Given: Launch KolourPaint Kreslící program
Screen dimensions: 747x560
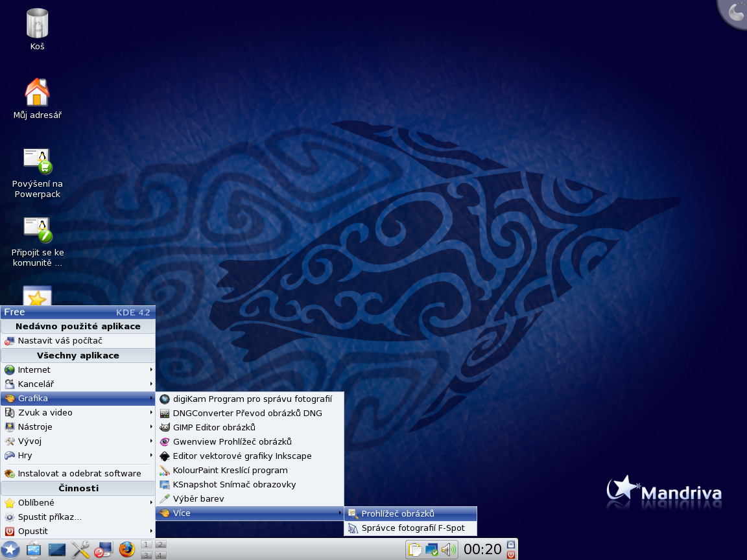Looking at the screenshot, I should point(250,471).
